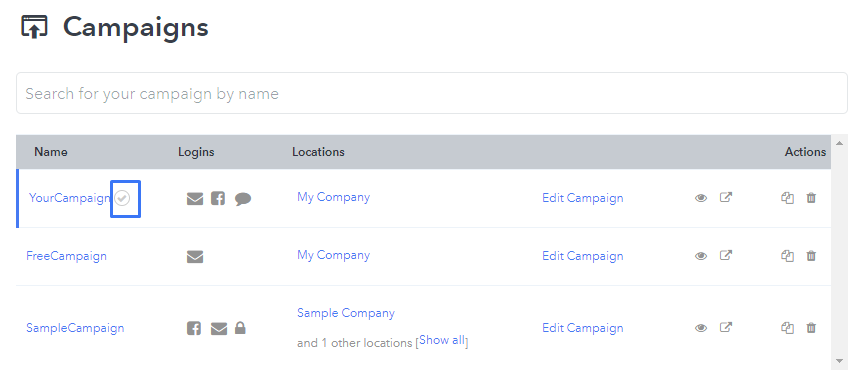Focus the campaign name search field
The image size is (859, 389).
(x=432, y=93)
